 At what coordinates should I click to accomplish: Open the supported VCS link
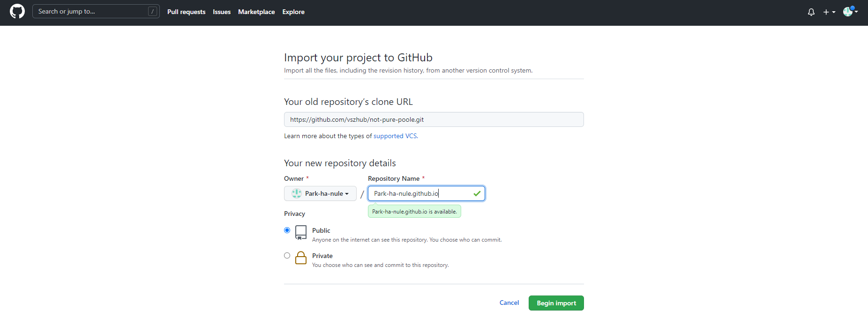coord(396,136)
